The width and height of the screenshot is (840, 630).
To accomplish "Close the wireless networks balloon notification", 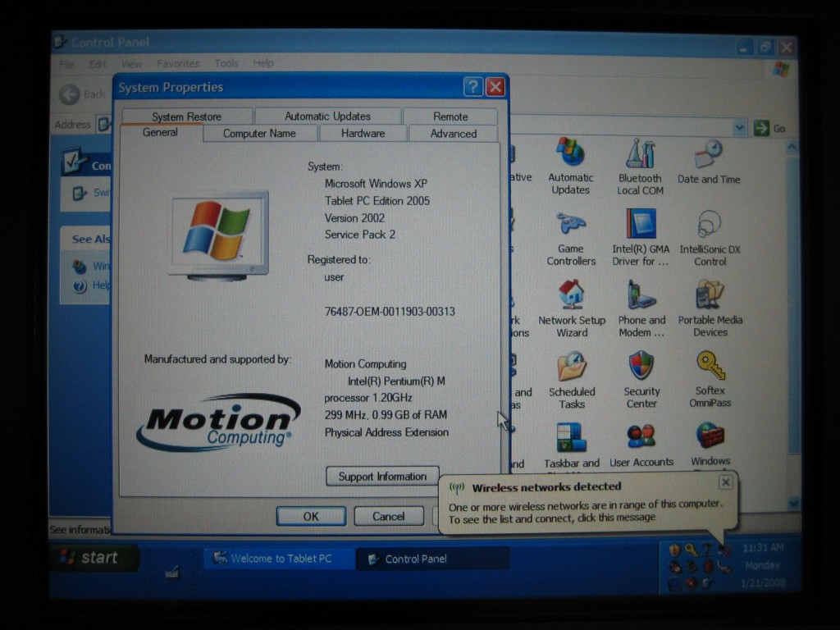I will click(725, 482).
